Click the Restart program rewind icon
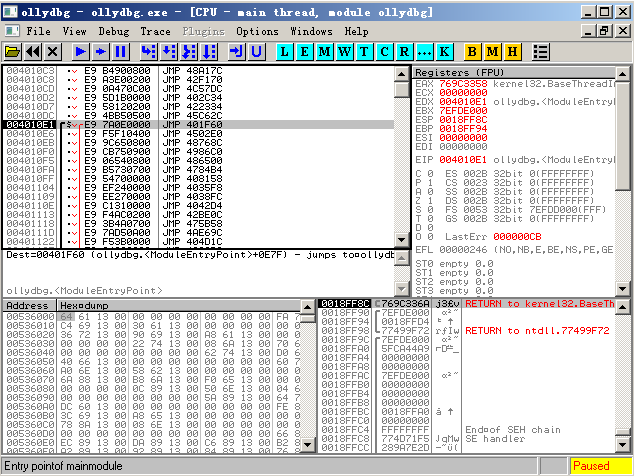Image resolution: width=634 pixels, height=476 pixels. coord(33,52)
